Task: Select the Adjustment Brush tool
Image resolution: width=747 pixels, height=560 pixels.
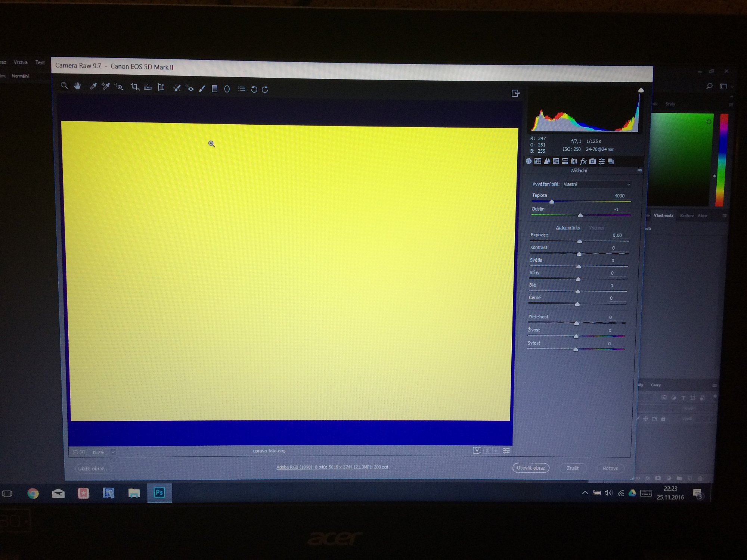Action: pyautogui.click(x=202, y=88)
